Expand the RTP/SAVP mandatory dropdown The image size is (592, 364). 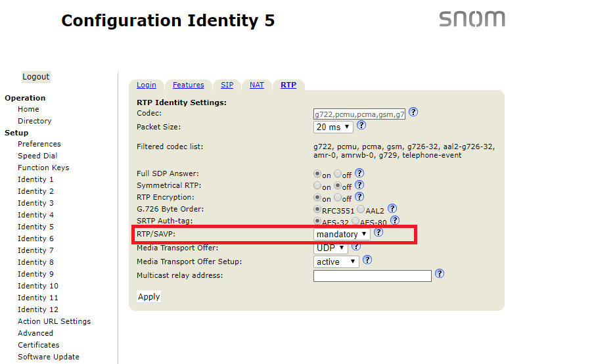coord(342,235)
